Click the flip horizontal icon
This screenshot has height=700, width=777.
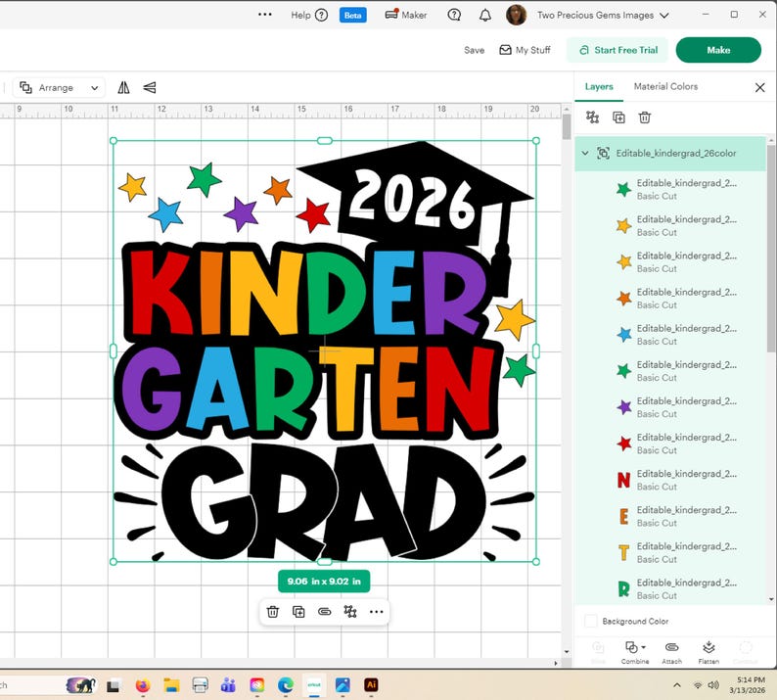tap(123, 88)
